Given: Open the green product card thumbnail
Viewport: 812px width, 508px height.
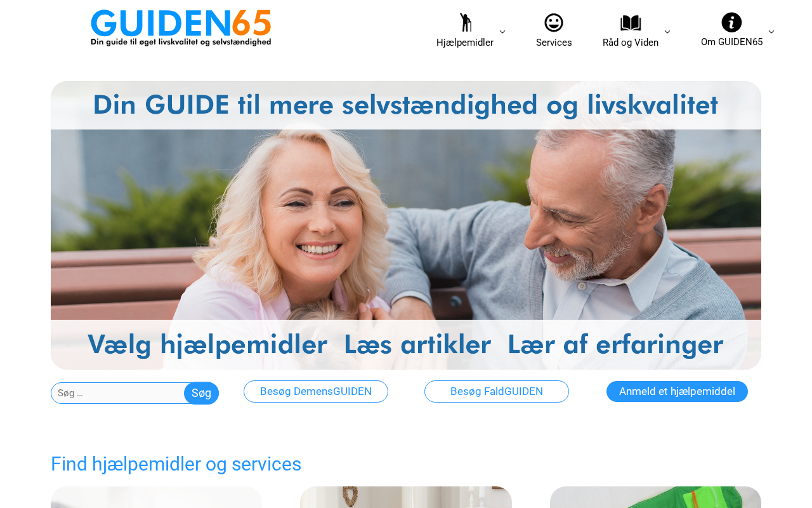Looking at the screenshot, I should click(655, 497).
